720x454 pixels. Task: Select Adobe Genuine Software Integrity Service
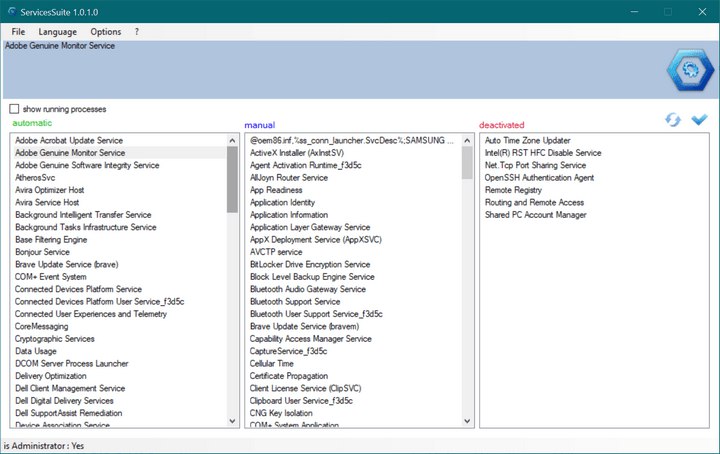(x=87, y=165)
